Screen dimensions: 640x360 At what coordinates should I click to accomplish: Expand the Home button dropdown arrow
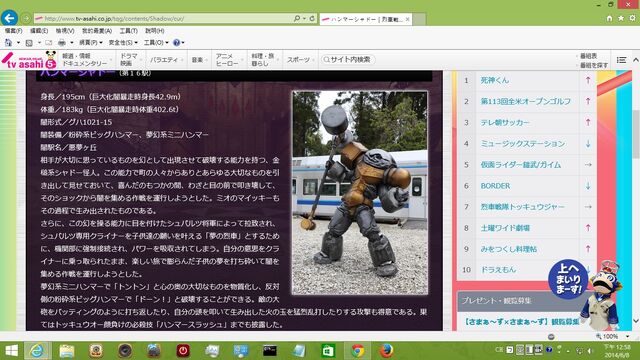click(x=18, y=42)
